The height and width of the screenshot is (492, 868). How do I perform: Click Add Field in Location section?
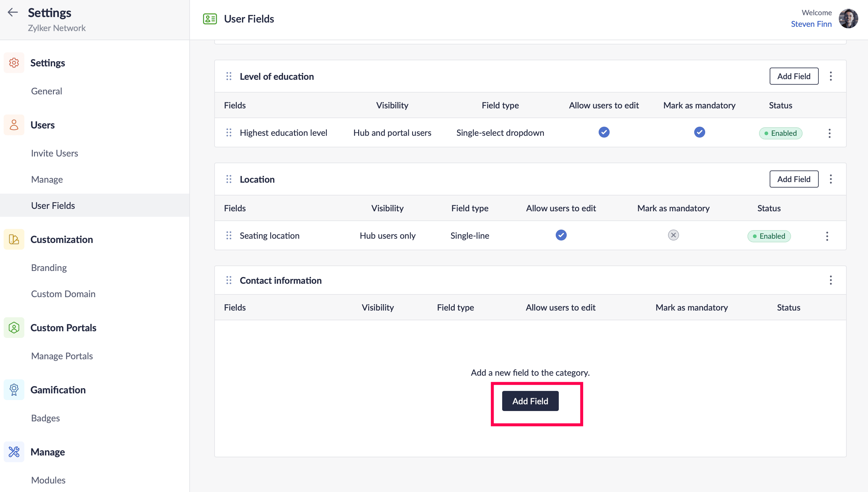click(793, 179)
